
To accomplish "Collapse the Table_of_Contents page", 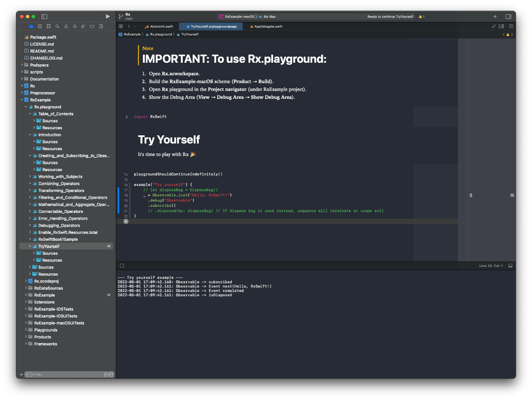I will click(30, 114).
